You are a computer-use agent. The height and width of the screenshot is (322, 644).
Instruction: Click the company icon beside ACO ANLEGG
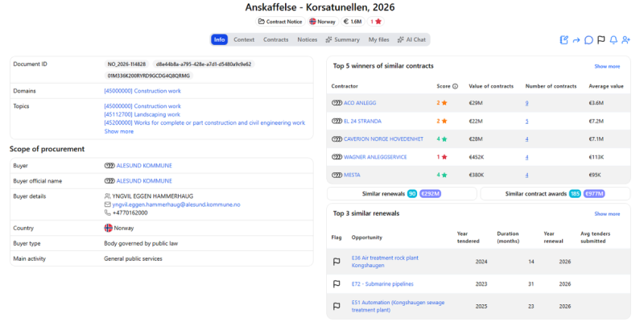pos(336,103)
